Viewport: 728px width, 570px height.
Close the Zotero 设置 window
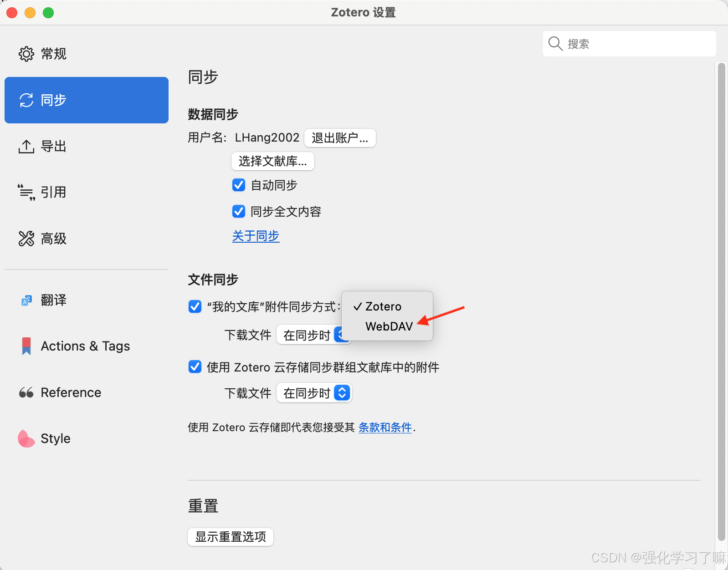(x=12, y=13)
